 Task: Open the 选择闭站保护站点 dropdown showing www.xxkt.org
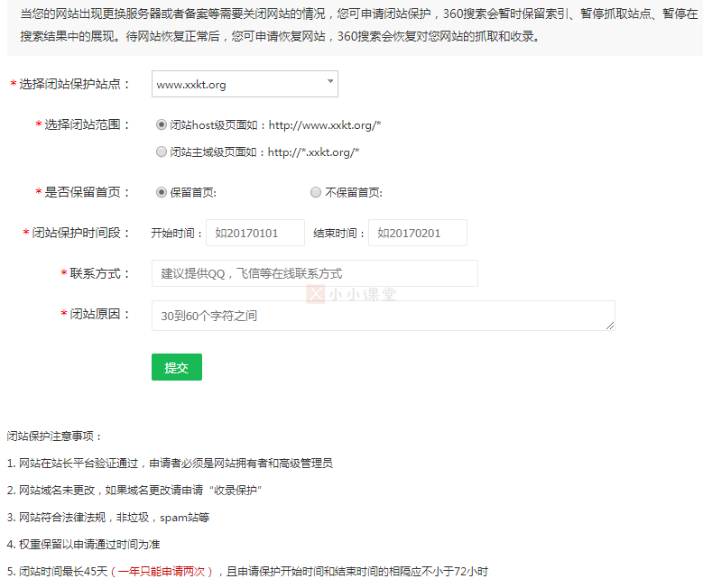click(245, 84)
